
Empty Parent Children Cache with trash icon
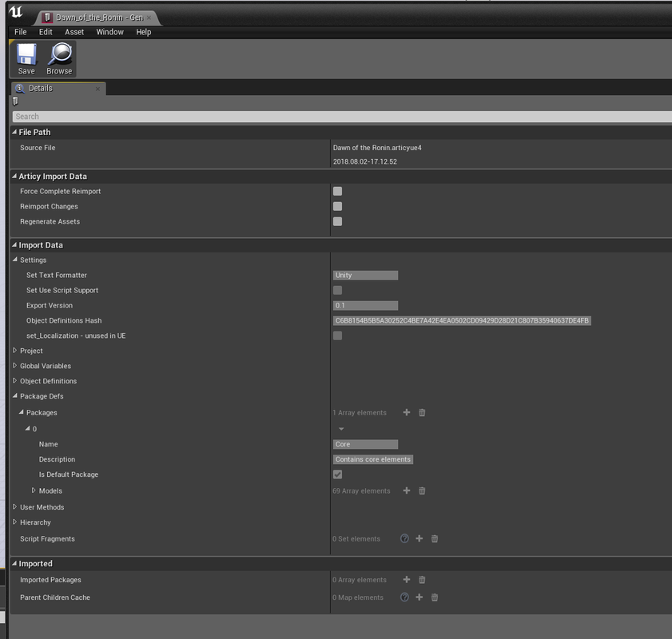tap(434, 597)
